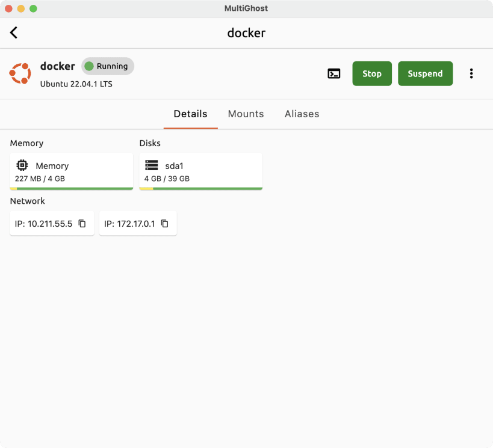Screen dimensions: 493x448
Task: Click the sda1 disk usage bar
Action: point(201,189)
